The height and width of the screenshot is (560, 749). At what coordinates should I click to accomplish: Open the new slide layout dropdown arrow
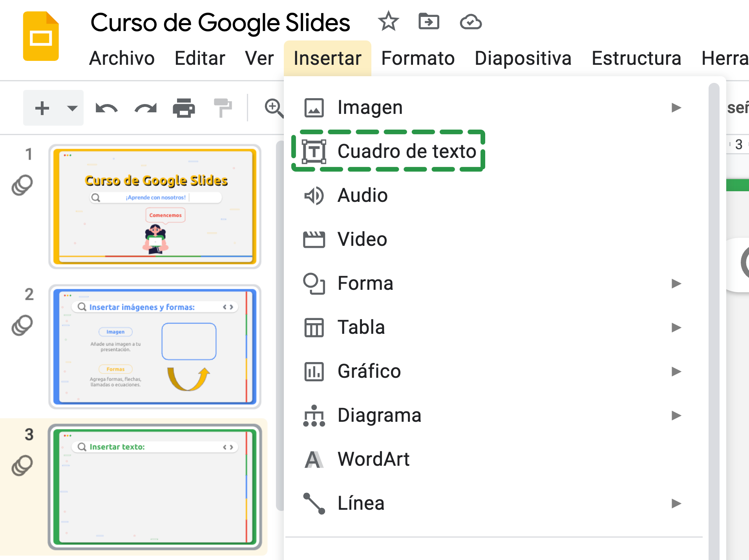(x=72, y=108)
